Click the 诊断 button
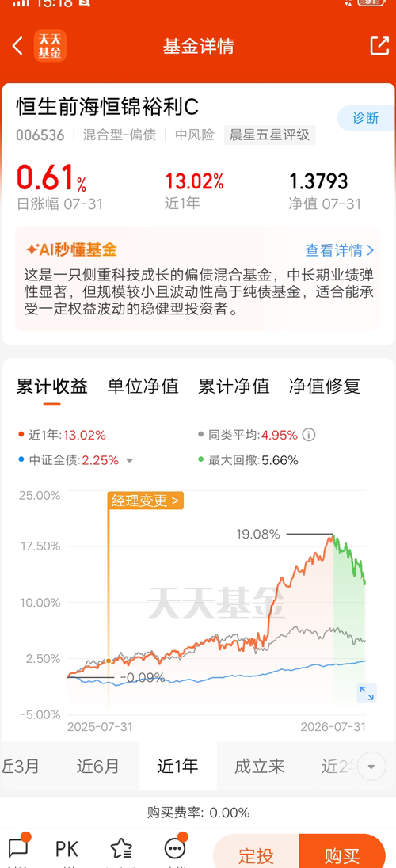Screen dimensions: 396x868 366,118
